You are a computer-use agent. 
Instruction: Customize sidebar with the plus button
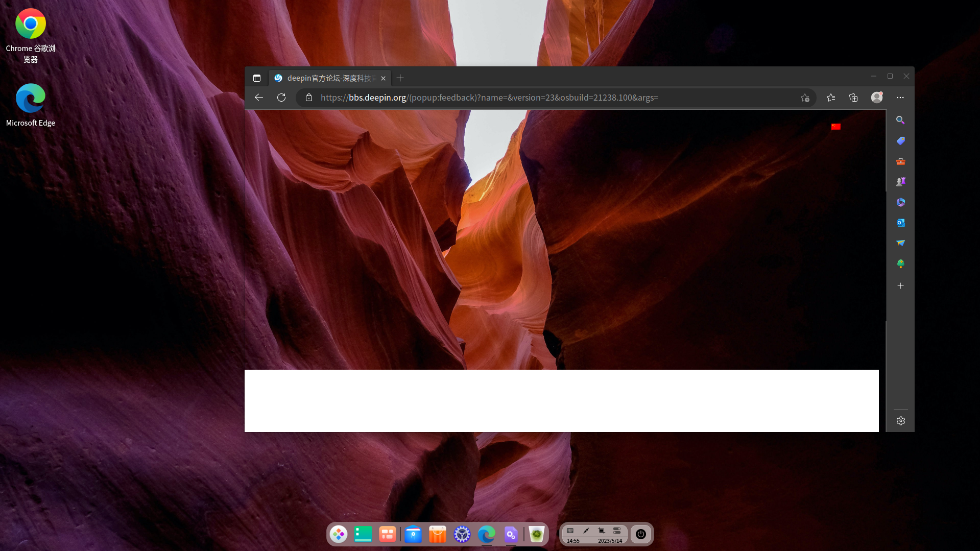point(900,286)
